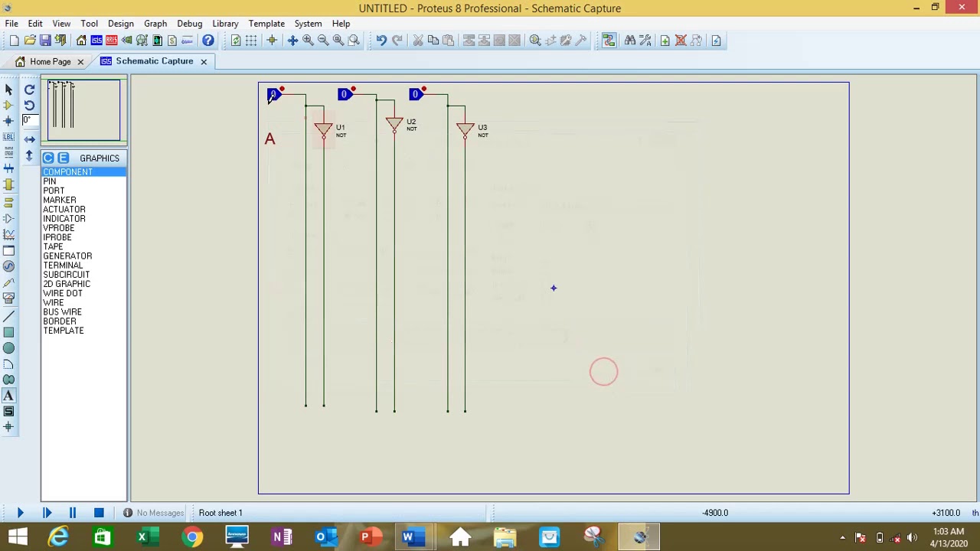Select the 2D Graphics Circle tool

tap(8, 348)
